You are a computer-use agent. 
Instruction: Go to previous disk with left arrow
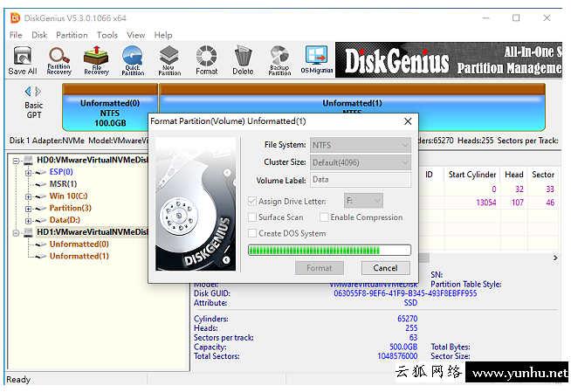(x=28, y=91)
